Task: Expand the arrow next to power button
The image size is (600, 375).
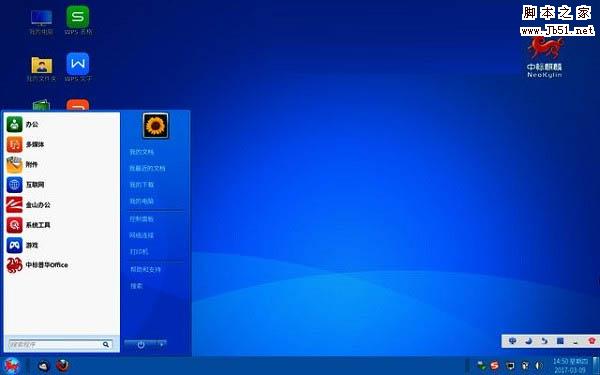Action: [x=162, y=345]
